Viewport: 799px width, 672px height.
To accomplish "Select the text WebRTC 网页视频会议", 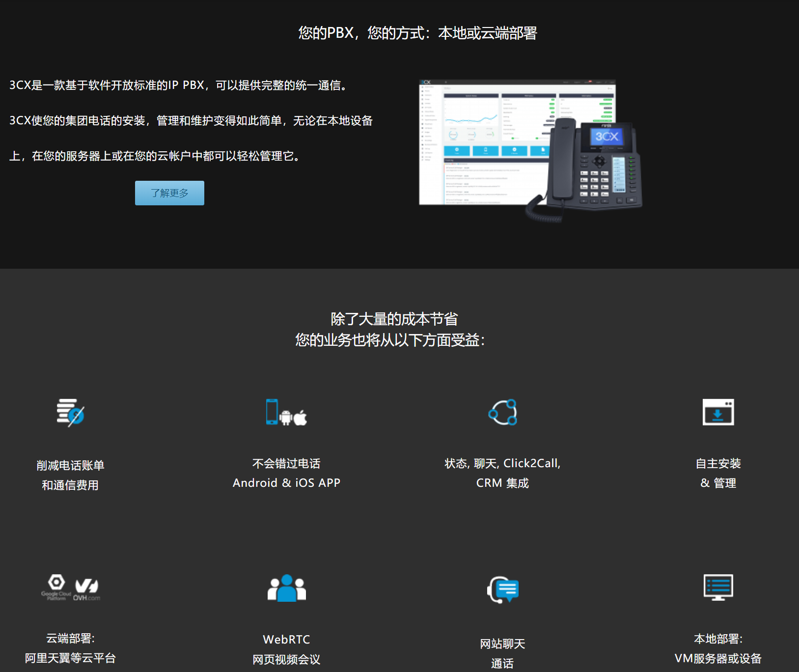I will 286,649.
